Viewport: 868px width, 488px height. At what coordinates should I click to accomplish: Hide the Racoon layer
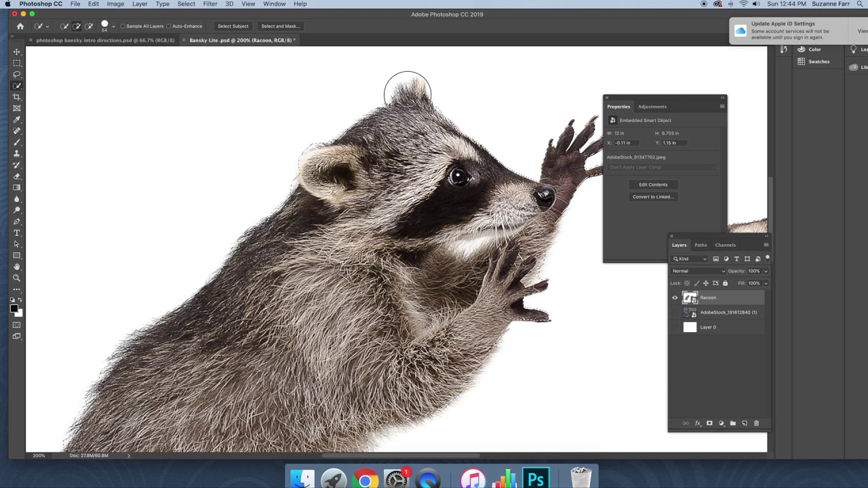(675, 298)
